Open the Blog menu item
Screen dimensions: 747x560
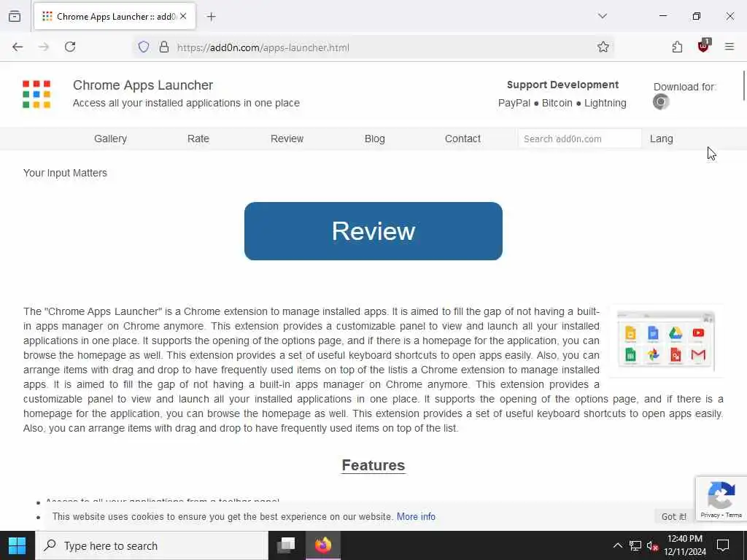tap(374, 139)
